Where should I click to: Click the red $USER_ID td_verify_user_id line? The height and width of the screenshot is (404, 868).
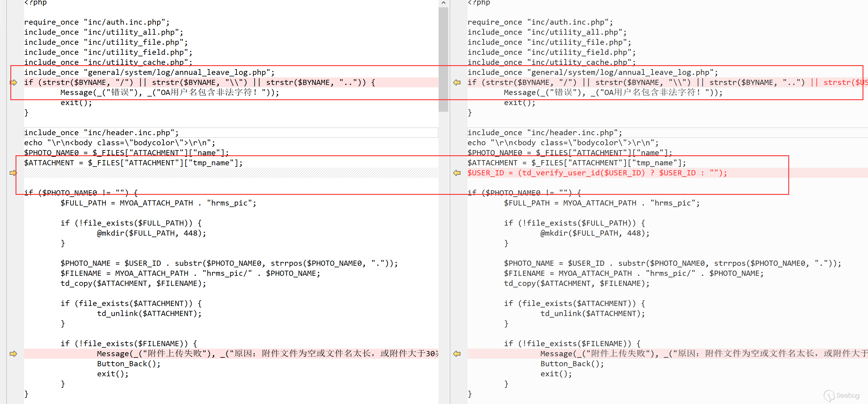tap(597, 173)
